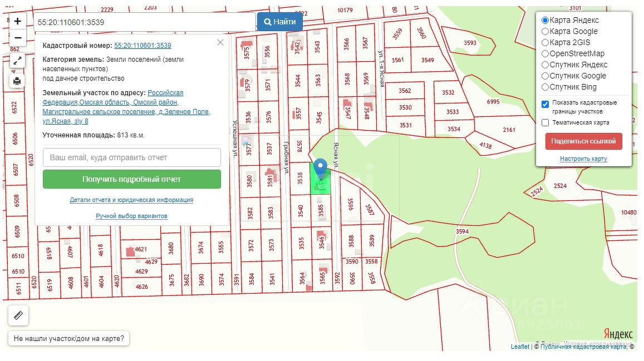
Task: Select parcel 3575 on map
Action: (x=247, y=53)
